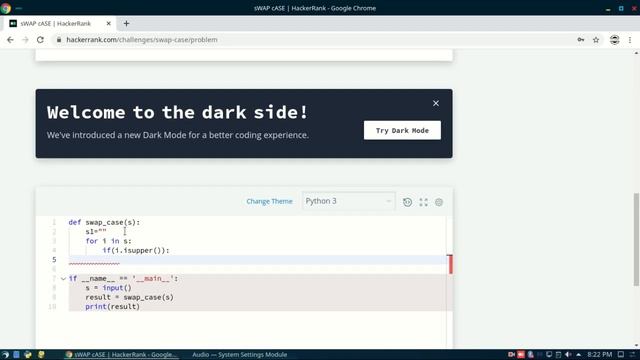
Task: Go back to the previous page
Action: pos(10,40)
